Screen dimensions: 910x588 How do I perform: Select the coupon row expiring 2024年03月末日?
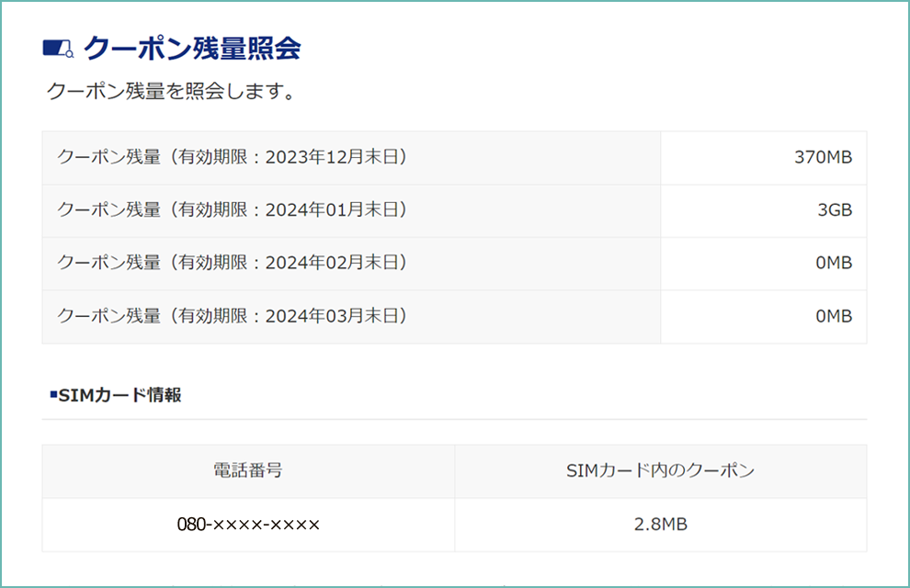pyautogui.click(x=454, y=317)
